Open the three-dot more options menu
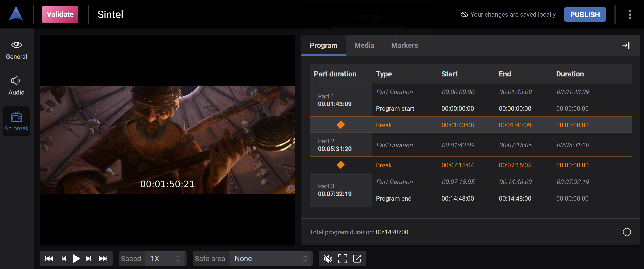Viewport: 644px width, 269px height. pos(630,15)
